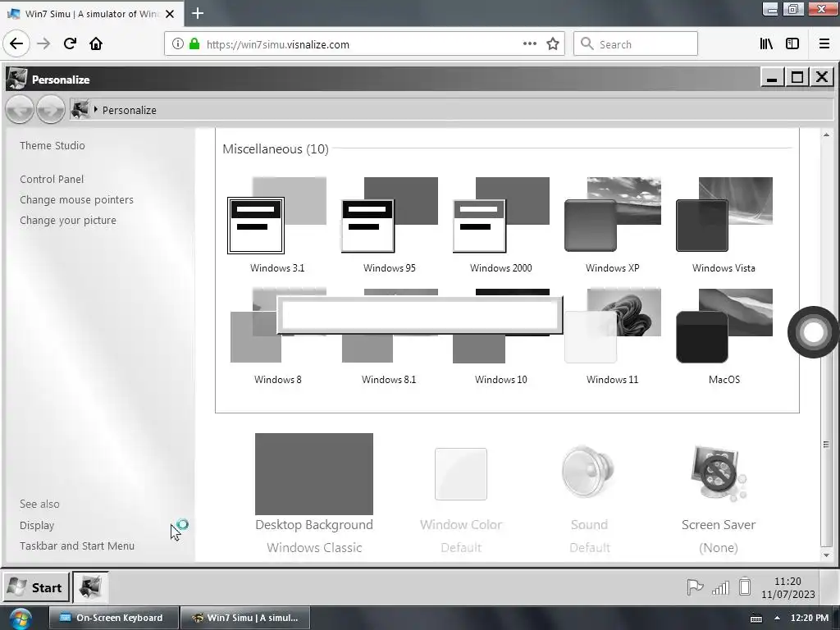The height and width of the screenshot is (630, 840).
Task: Switch to Win7 Simu taskbar item
Action: [x=246, y=618]
